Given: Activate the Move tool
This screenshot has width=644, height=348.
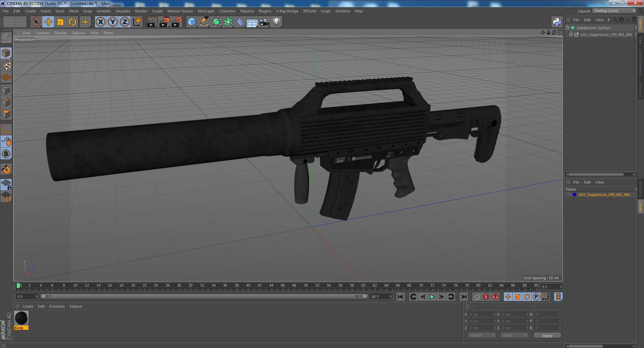Looking at the screenshot, I should coord(48,22).
